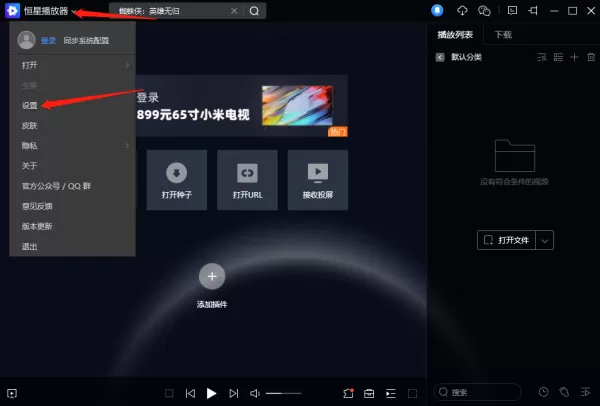This screenshot has width=600, height=406.
Task: Click the plugin icon with red dot
Action: point(348,393)
